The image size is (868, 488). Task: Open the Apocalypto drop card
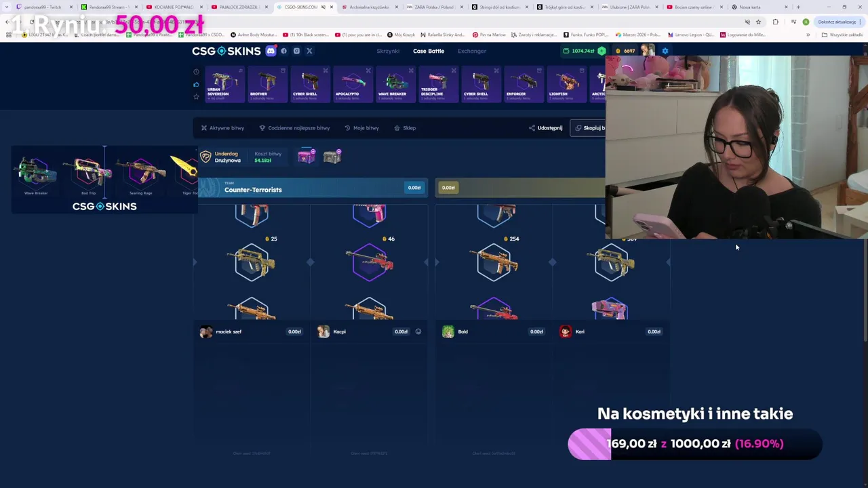353,84
